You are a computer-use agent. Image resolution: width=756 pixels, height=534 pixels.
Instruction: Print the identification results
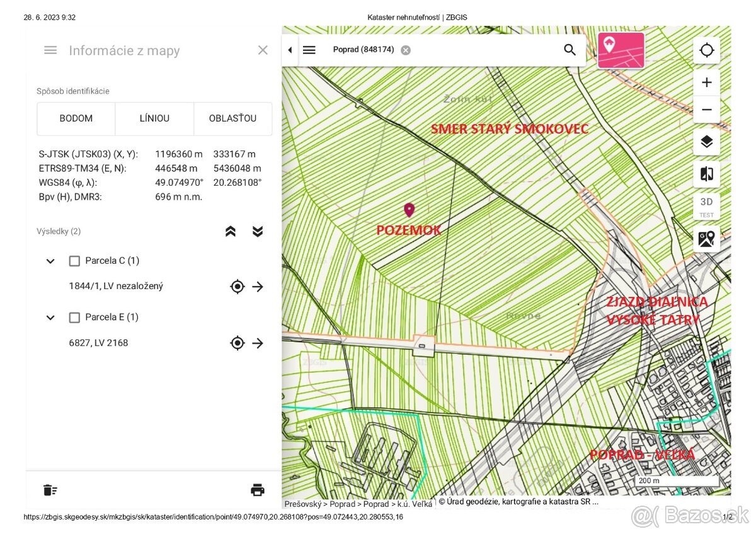257,490
